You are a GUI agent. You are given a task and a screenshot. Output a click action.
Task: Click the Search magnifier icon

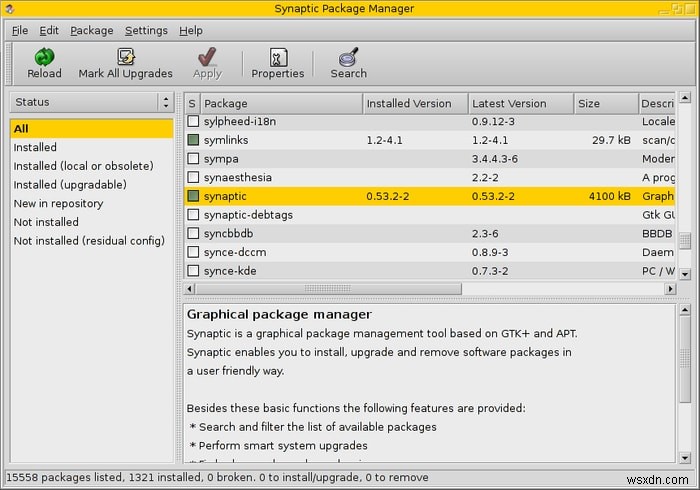pyautogui.click(x=348, y=57)
